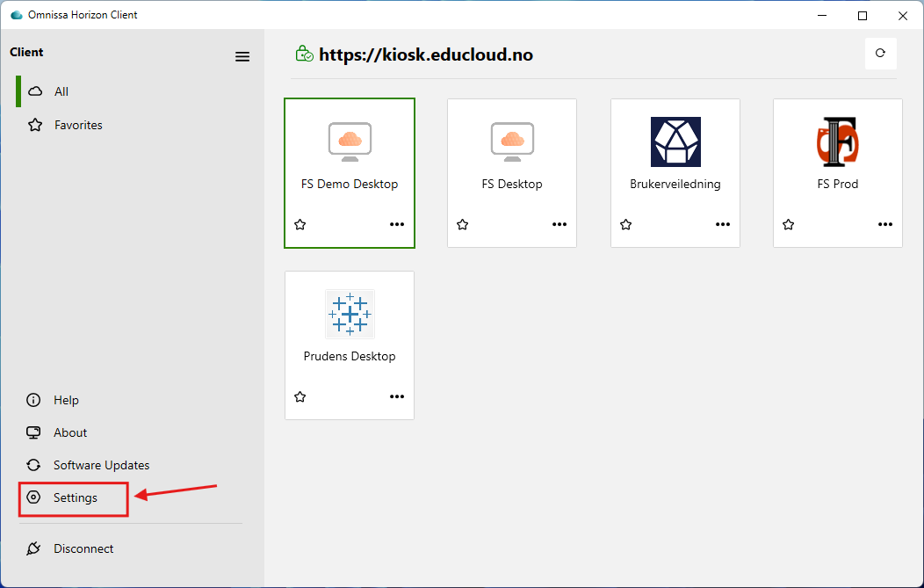The width and height of the screenshot is (924, 588).
Task: Open the hamburger menu beside Client
Action: click(x=242, y=56)
